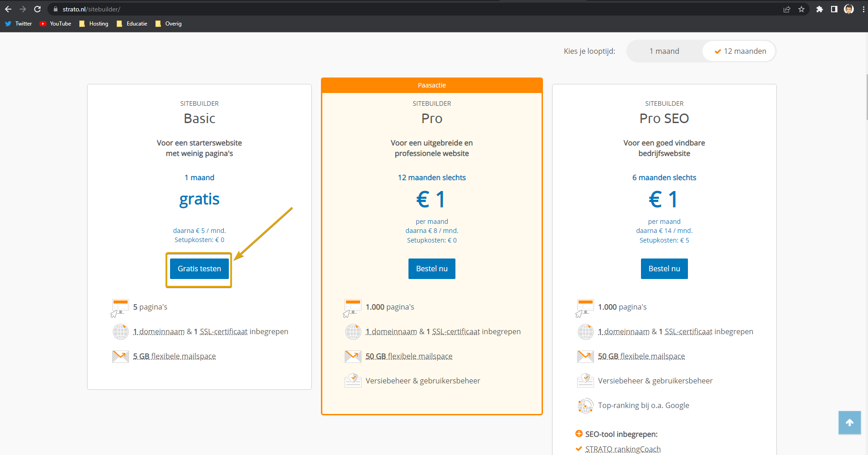This screenshot has height=455, width=868.
Task: Open the YouTube bookmark
Action: click(55, 24)
